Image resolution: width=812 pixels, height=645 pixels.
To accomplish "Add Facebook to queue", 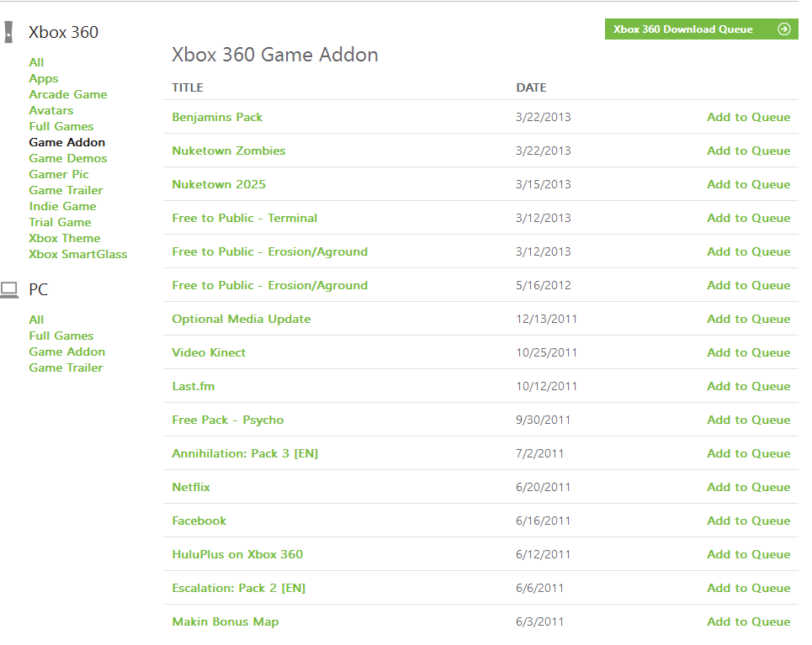I will click(x=749, y=521).
